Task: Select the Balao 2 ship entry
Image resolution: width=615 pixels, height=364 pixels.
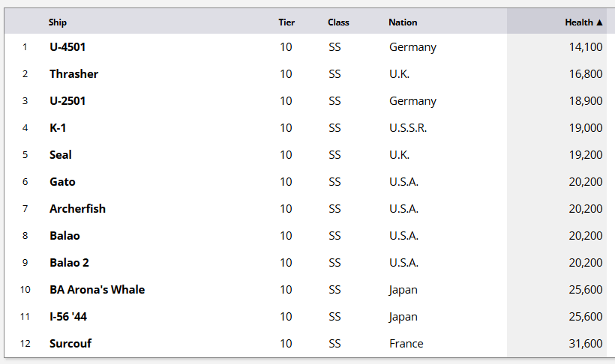Action: [x=69, y=263]
